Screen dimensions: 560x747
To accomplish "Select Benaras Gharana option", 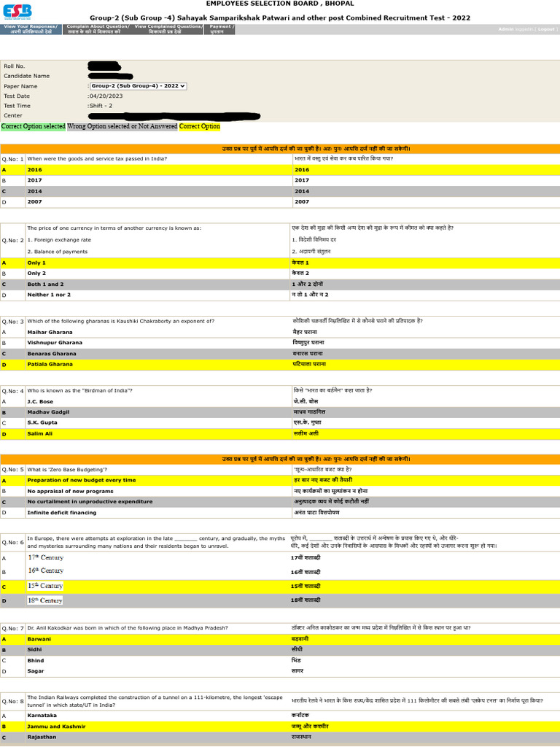I will coord(280,354).
